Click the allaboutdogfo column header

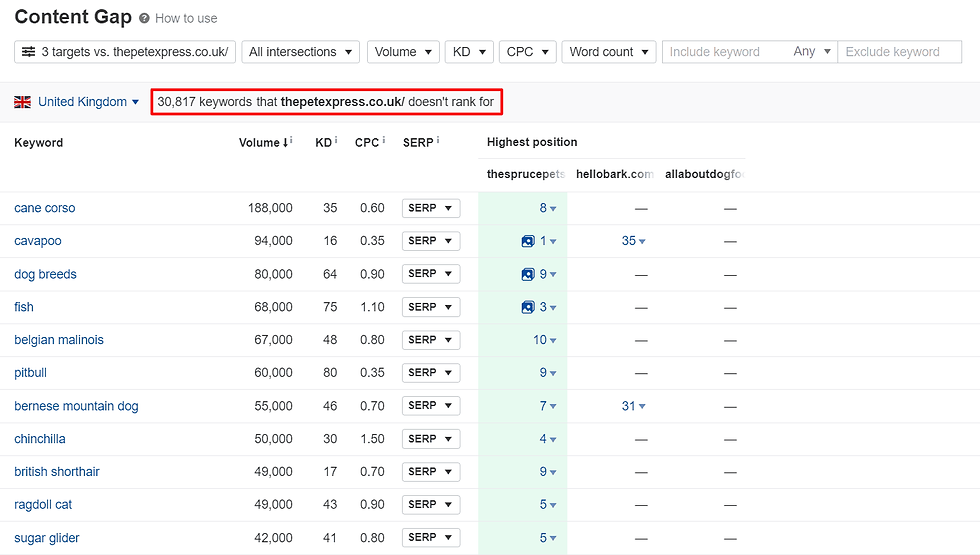pos(704,174)
